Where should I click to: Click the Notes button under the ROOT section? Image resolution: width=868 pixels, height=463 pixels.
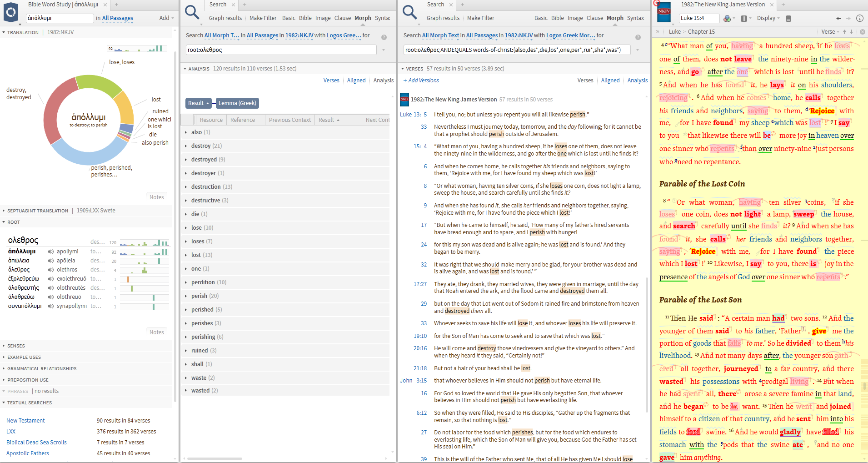point(157,332)
